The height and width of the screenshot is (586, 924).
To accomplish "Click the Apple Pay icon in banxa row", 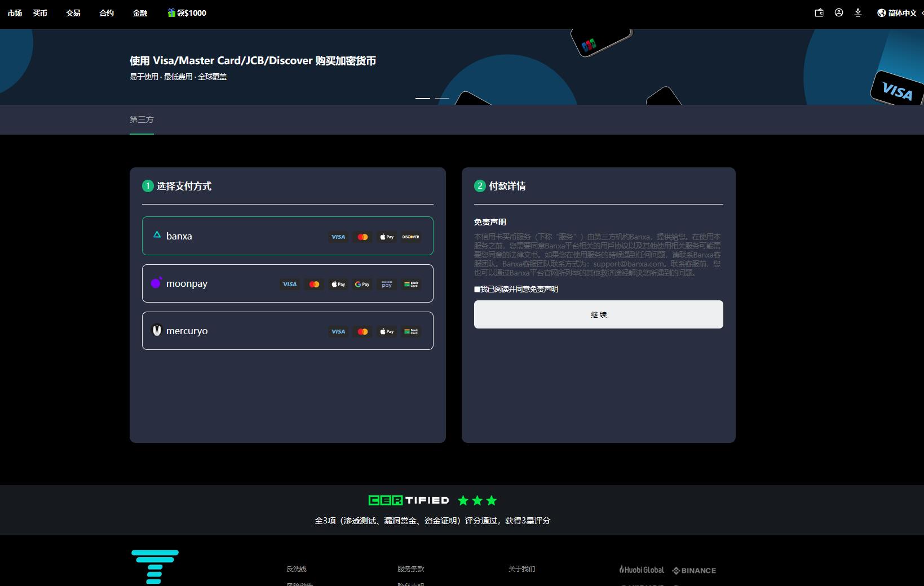I will coord(387,237).
